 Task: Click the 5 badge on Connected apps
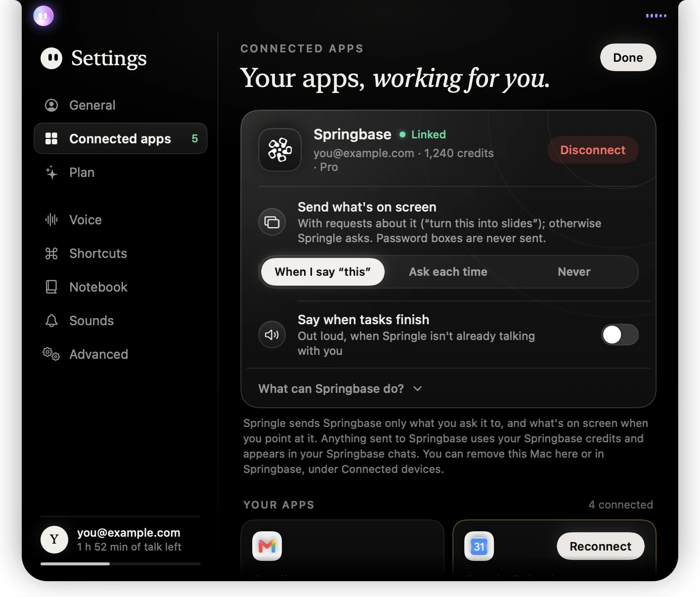[195, 139]
